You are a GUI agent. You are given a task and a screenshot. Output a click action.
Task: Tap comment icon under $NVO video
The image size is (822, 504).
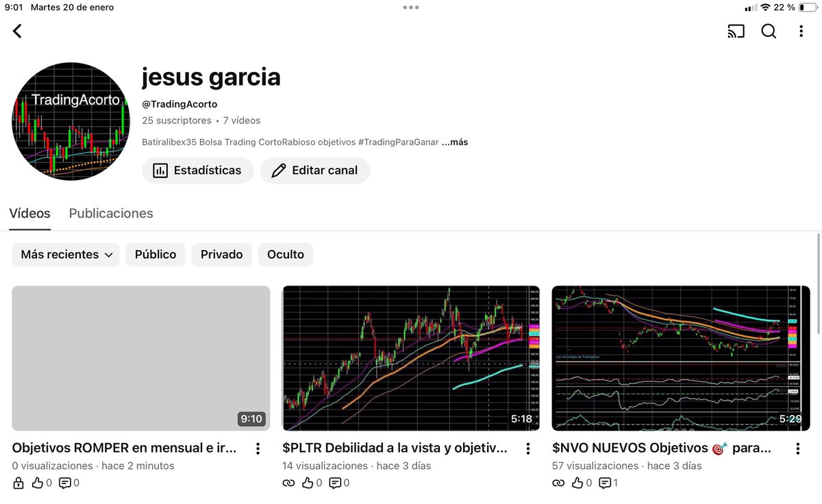[x=606, y=483]
